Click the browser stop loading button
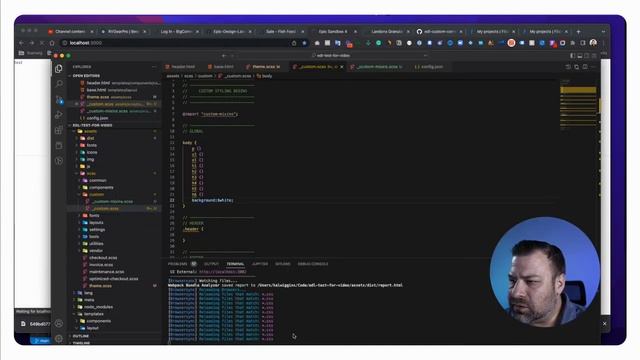The width and height of the screenshot is (640, 360). coord(42,43)
